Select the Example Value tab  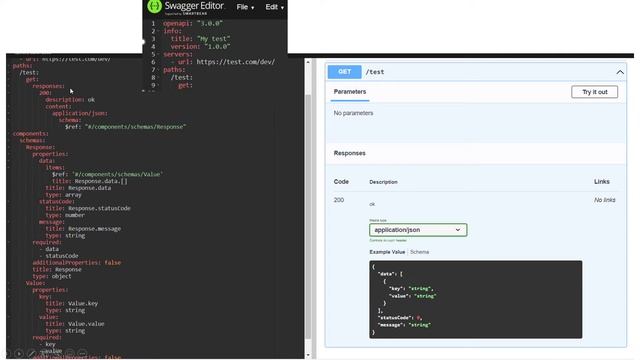[x=387, y=252]
